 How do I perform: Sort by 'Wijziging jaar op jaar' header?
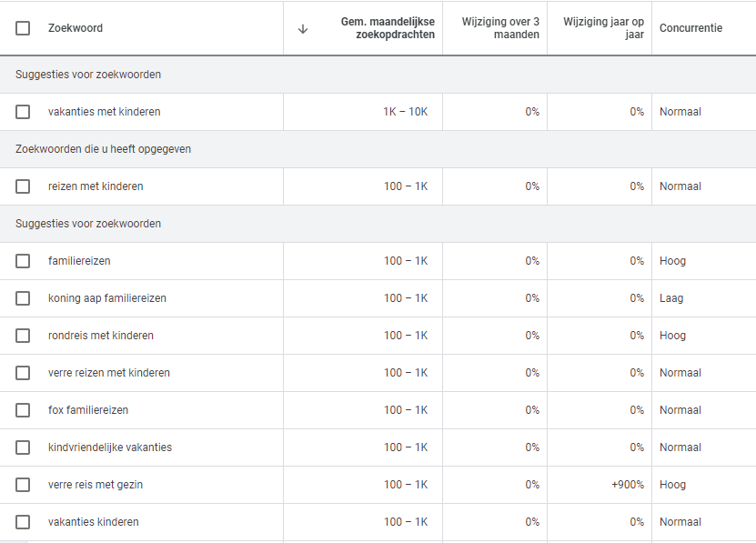603,28
